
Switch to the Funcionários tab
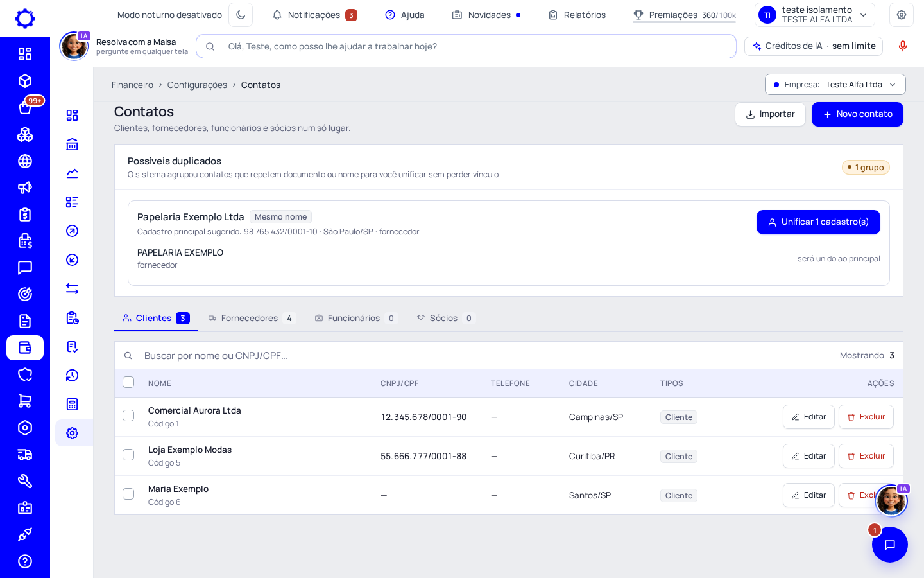pyautogui.click(x=355, y=319)
